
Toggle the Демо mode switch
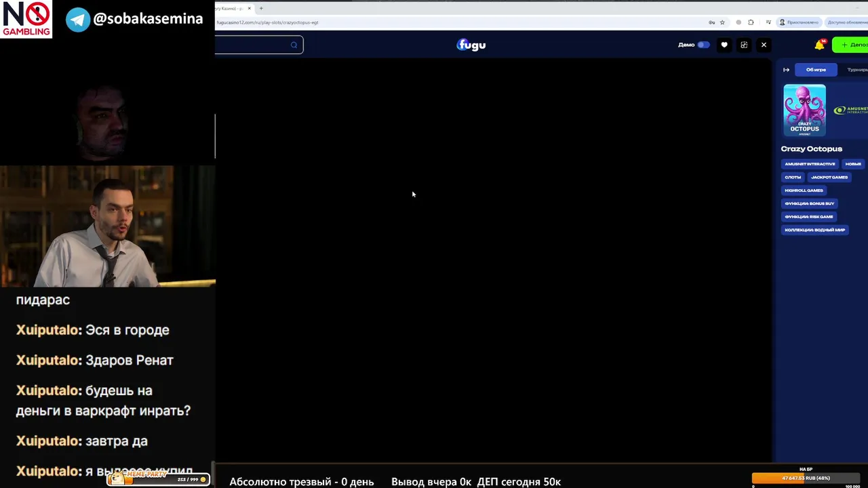point(703,45)
